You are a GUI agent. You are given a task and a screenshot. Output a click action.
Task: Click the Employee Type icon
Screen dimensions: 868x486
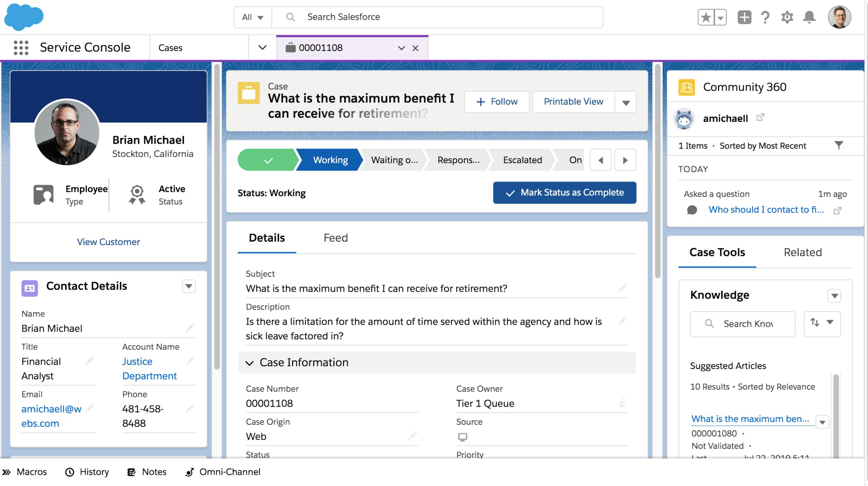click(43, 195)
